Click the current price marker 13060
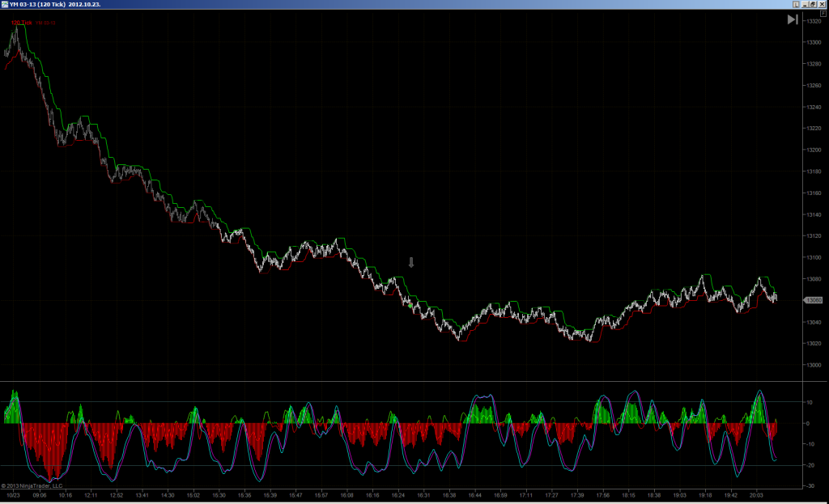 (813, 300)
